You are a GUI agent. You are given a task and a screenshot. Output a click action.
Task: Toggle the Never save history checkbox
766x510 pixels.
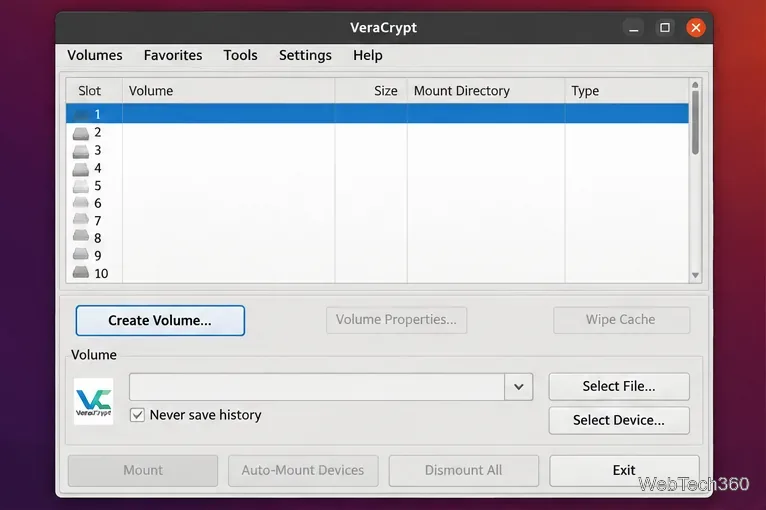point(137,415)
